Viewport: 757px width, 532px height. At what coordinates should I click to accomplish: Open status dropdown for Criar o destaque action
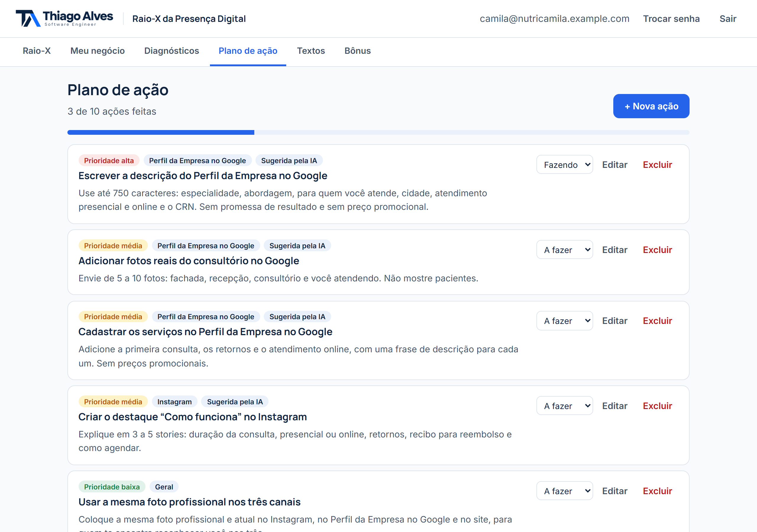click(x=564, y=406)
